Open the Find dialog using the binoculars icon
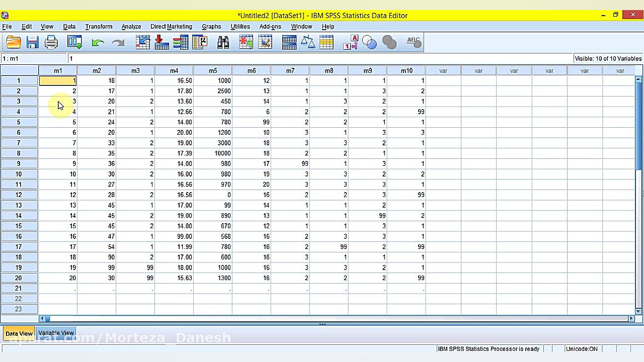The image size is (644, 362). tap(223, 42)
